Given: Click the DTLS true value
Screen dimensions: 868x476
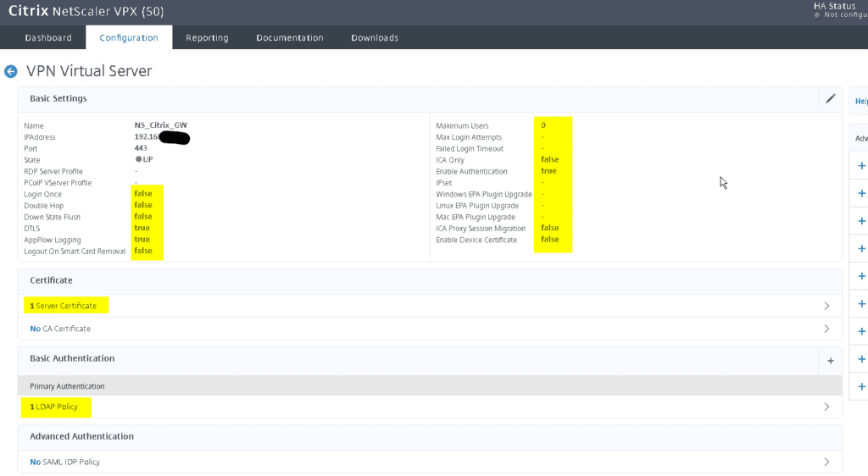Looking at the screenshot, I should pos(142,228).
